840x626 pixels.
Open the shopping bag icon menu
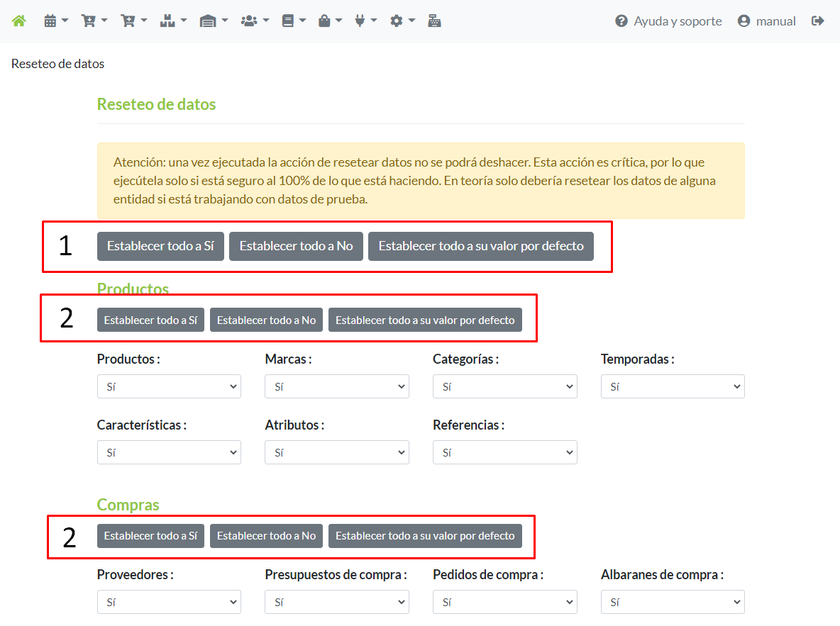pyautogui.click(x=330, y=21)
